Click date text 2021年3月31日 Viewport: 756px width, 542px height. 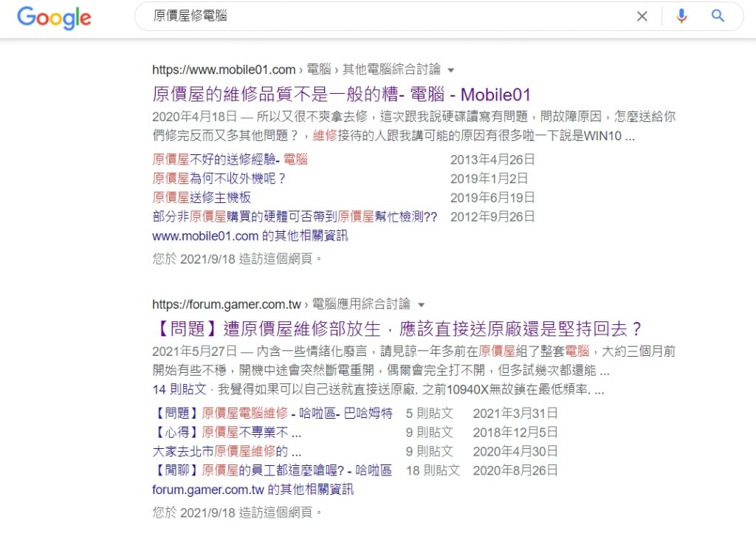pos(515,414)
